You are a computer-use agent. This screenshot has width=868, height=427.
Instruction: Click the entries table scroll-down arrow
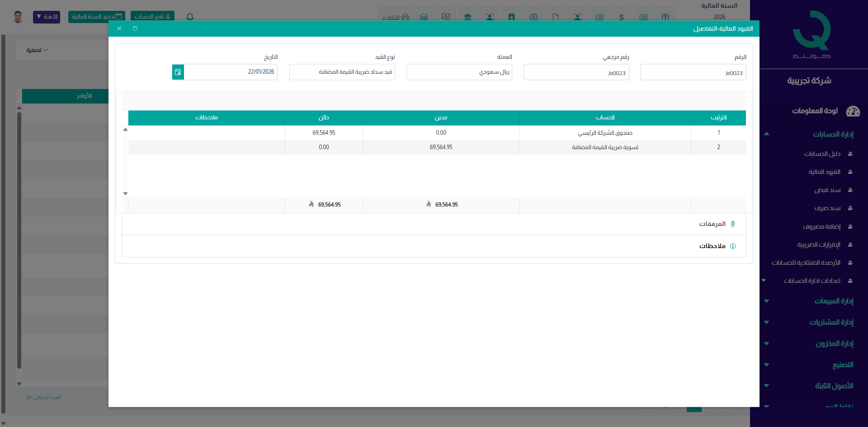click(x=126, y=193)
